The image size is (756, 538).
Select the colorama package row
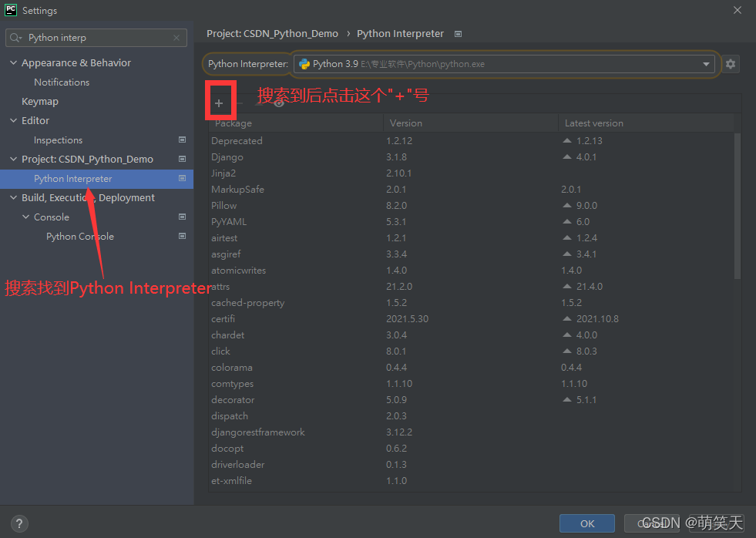[472, 368]
